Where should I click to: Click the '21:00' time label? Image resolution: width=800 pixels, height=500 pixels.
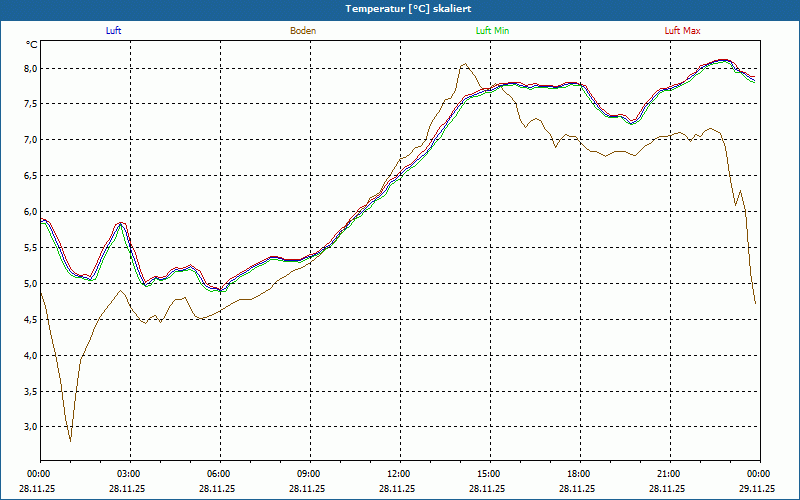[x=667, y=474]
